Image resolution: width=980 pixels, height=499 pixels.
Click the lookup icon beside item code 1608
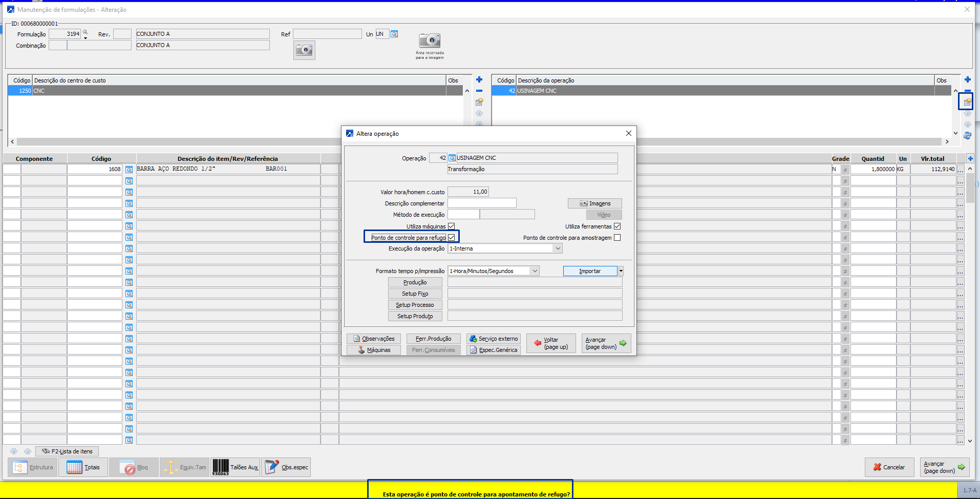pyautogui.click(x=129, y=169)
